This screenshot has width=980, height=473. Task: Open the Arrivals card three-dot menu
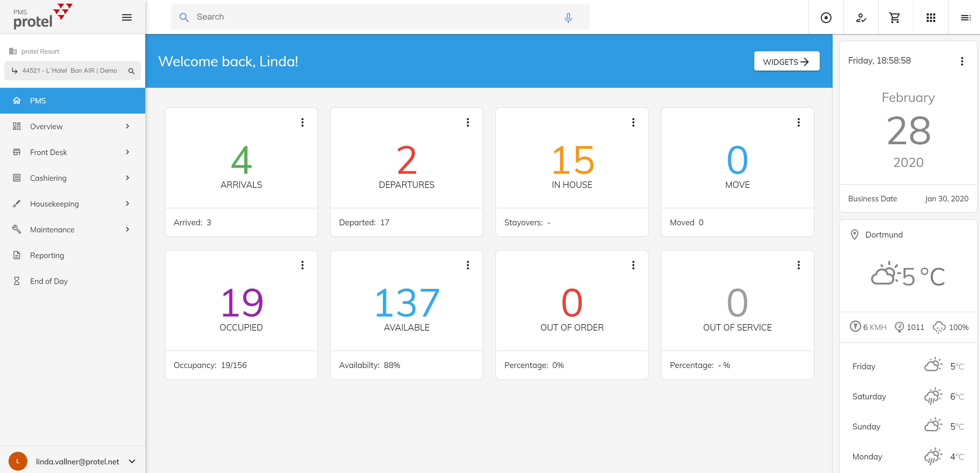click(303, 122)
